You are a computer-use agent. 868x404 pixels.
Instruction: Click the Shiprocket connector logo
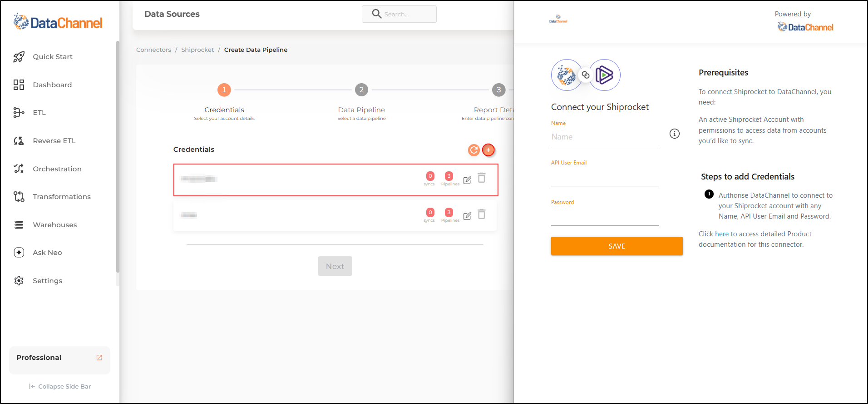[x=605, y=75]
